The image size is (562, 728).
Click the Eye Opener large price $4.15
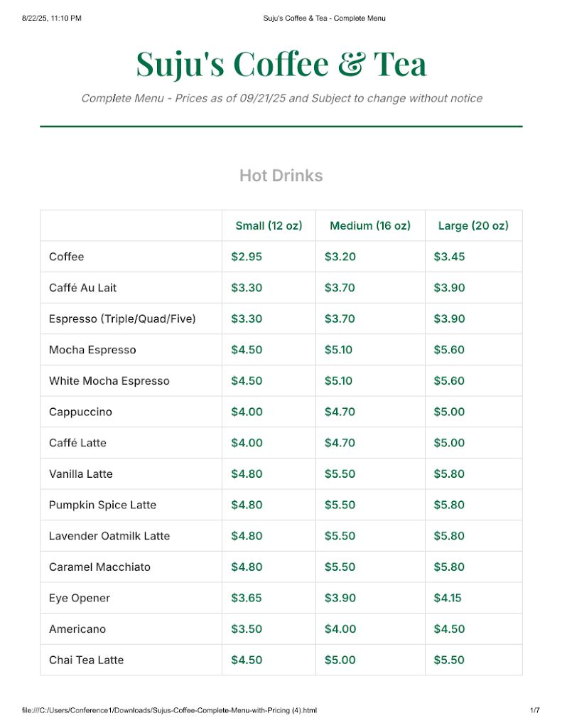[448, 598]
